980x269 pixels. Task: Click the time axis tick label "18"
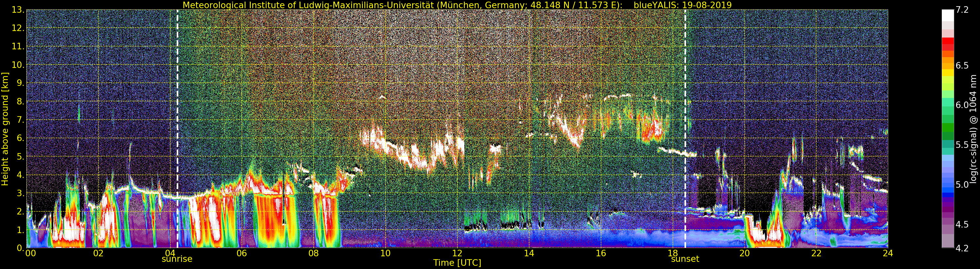tap(673, 253)
